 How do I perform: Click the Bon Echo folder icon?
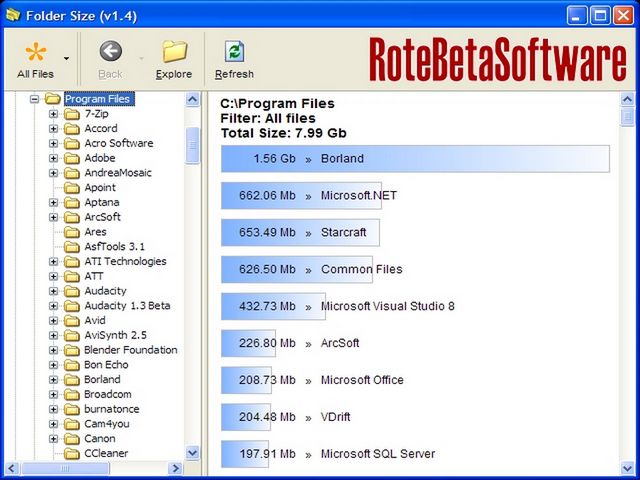pos(72,365)
